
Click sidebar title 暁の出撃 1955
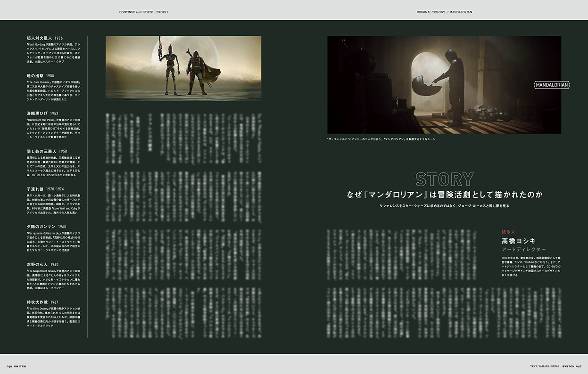tap(41, 75)
